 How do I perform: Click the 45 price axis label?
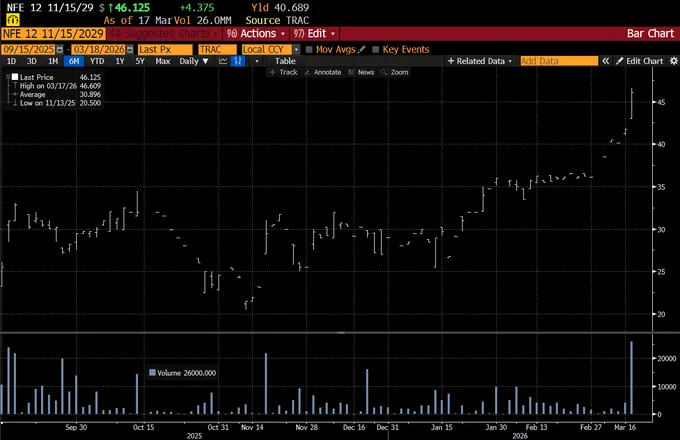coord(661,102)
